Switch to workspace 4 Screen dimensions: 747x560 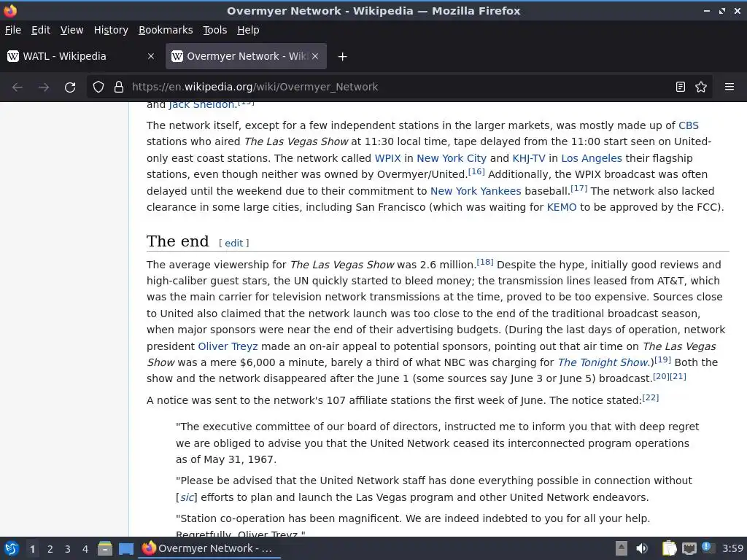[x=85, y=549]
